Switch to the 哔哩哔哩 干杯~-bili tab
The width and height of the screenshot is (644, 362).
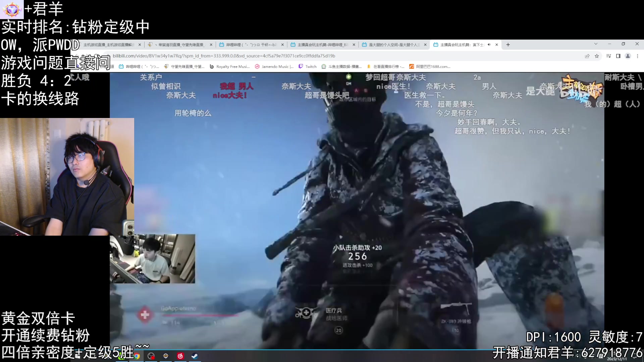click(x=251, y=45)
